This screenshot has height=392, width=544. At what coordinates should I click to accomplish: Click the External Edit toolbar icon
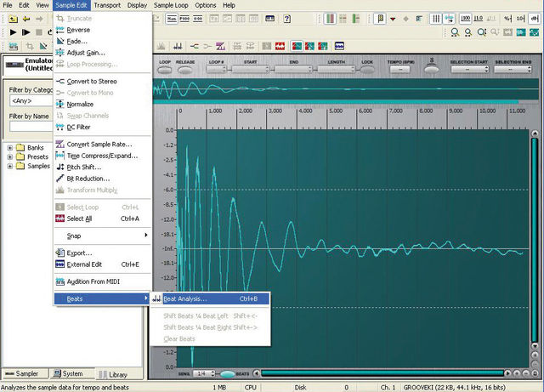pyautogui.click(x=339, y=46)
